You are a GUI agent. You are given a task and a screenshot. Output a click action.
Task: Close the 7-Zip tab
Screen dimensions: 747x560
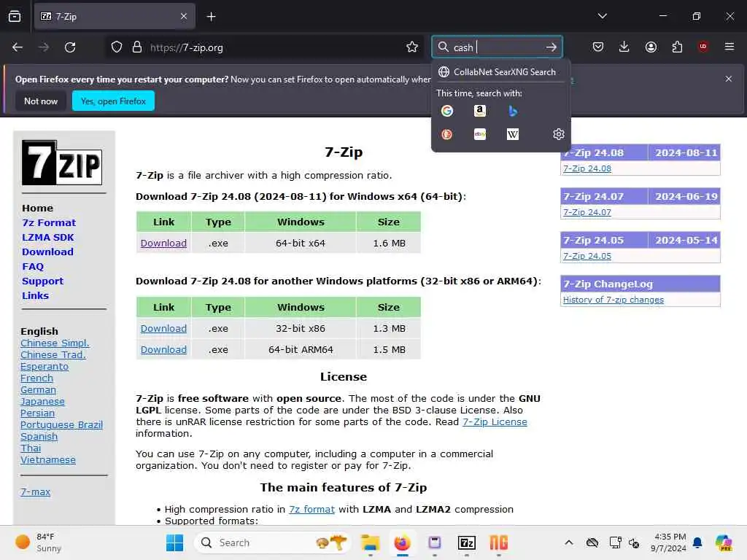pyautogui.click(x=184, y=17)
